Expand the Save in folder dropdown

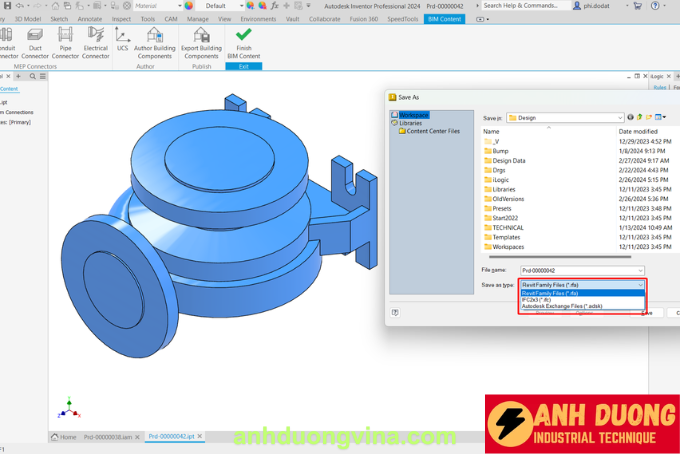pos(619,117)
